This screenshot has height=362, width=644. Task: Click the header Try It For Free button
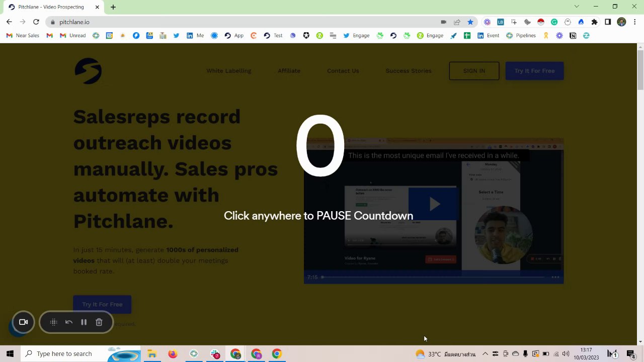(x=534, y=71)
